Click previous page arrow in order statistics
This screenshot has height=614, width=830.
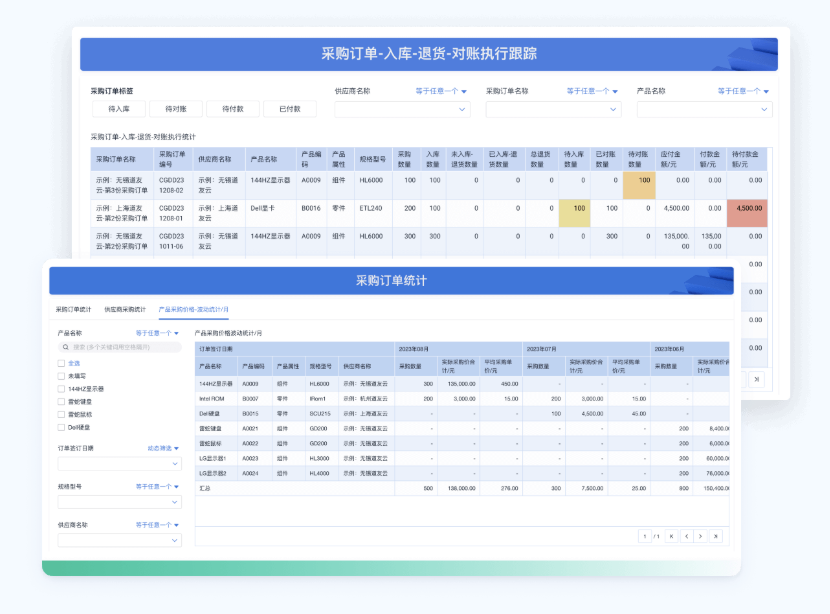click(686, 536)
